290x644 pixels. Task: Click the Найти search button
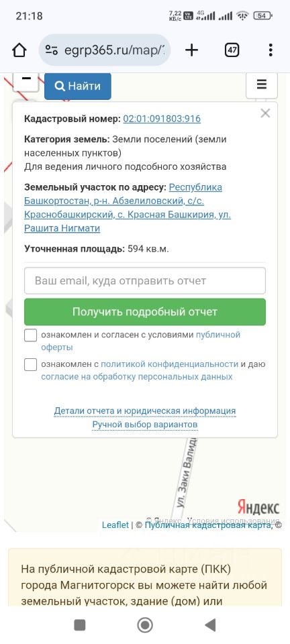tap(78, 86)
